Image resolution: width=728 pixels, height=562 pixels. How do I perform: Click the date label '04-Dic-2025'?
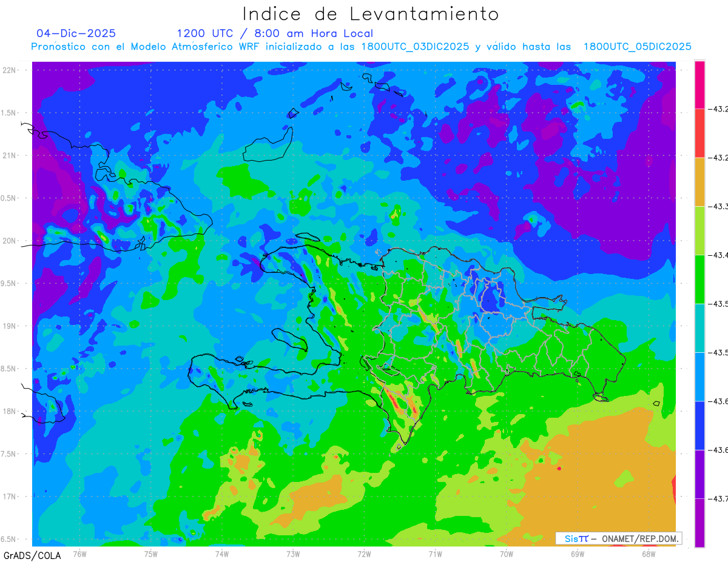tap(76, 33)
